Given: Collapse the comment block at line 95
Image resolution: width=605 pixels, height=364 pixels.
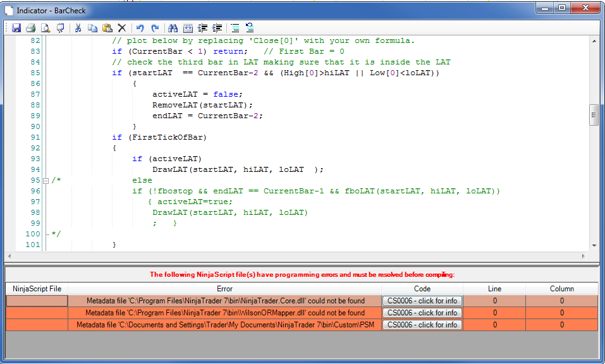Looking at the screenshot, I should 46,181.
